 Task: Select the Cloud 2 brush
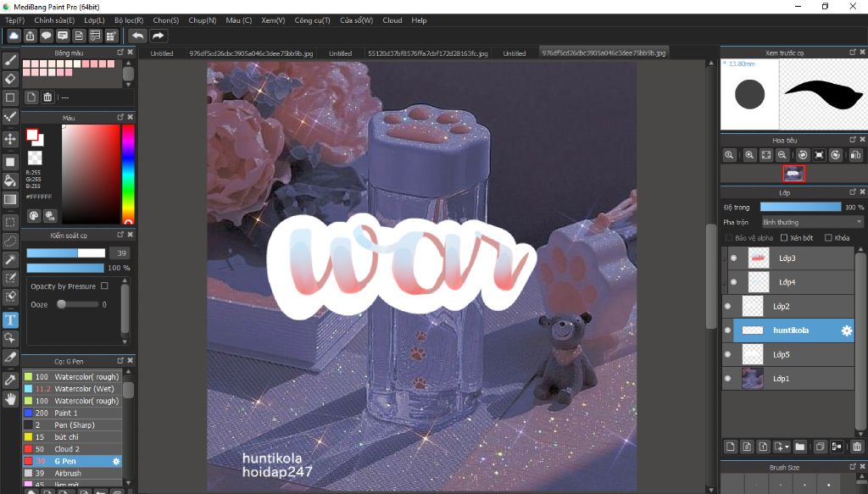[72, 449]
